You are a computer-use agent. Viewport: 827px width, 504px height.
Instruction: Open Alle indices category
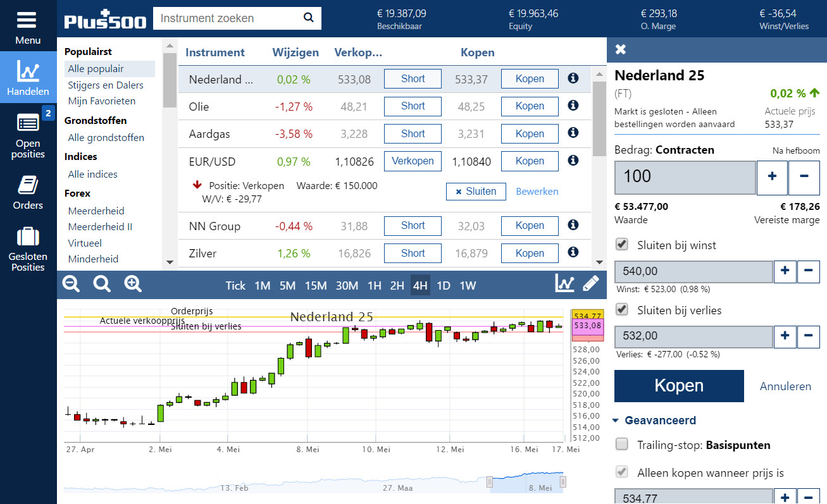coord(93,174)
